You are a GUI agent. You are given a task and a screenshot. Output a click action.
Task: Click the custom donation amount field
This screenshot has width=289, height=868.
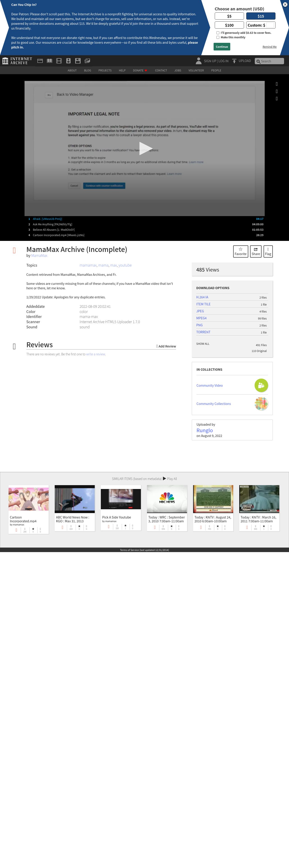(x=270, y=25)
